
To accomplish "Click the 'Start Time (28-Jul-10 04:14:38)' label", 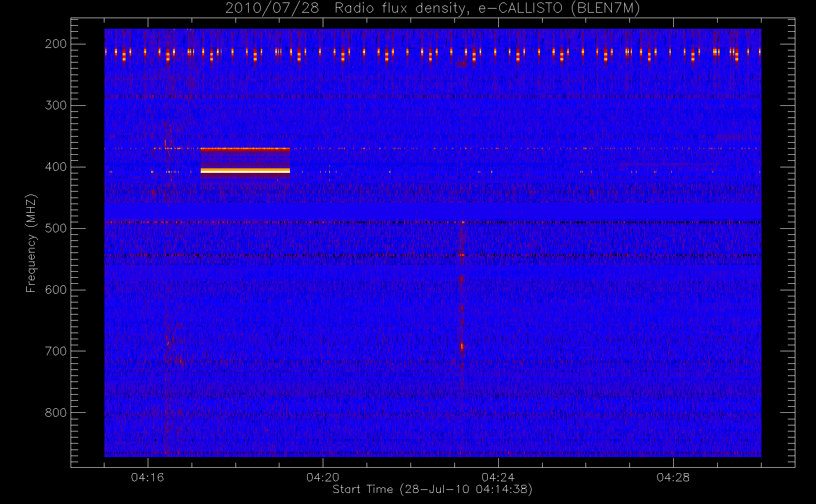I will tap(432, 489).
